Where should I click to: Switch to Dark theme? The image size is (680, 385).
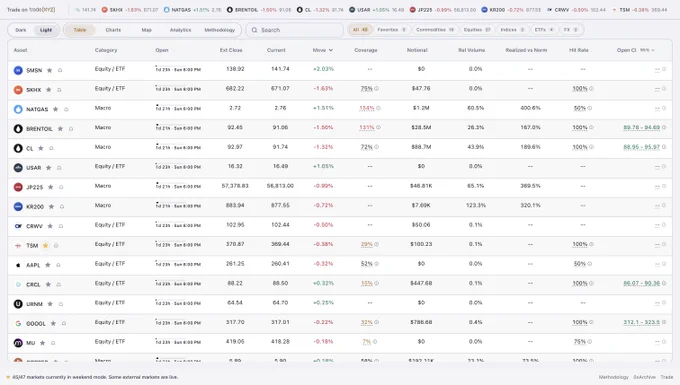[x=21, y=30]
